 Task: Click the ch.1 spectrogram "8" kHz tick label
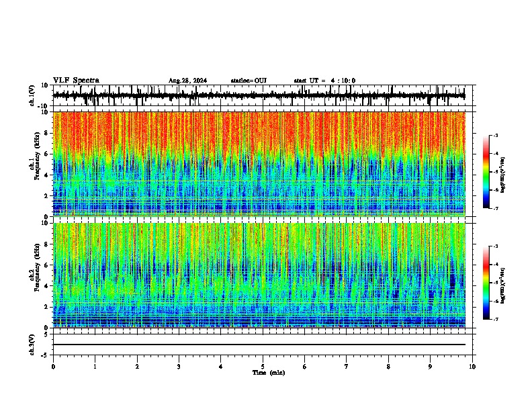(46, 133)
